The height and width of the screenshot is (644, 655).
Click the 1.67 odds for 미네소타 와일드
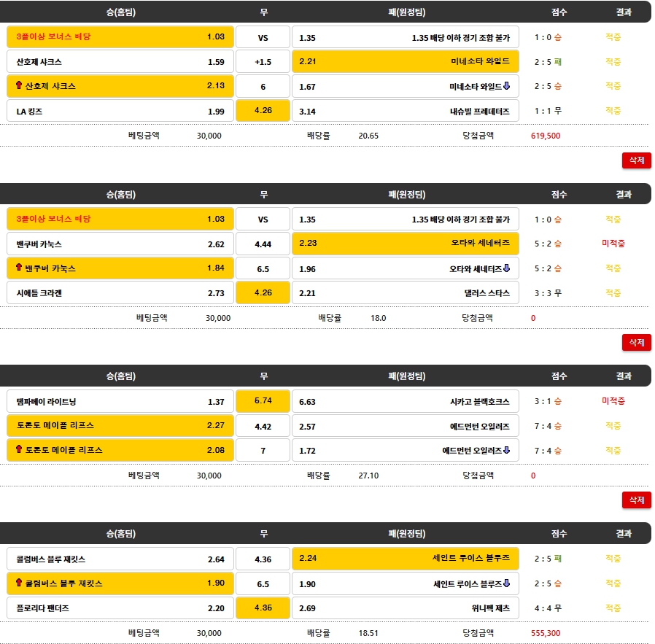tap(308, 87)
